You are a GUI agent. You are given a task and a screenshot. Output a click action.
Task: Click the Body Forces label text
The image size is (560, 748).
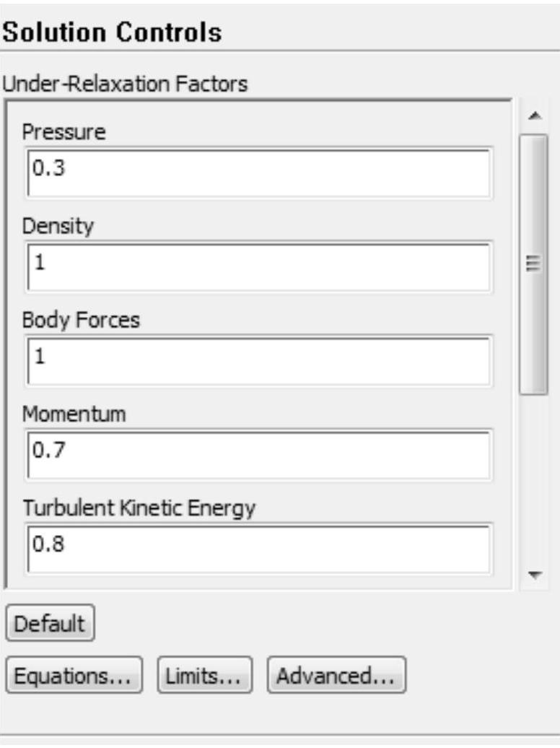(81, 320)
